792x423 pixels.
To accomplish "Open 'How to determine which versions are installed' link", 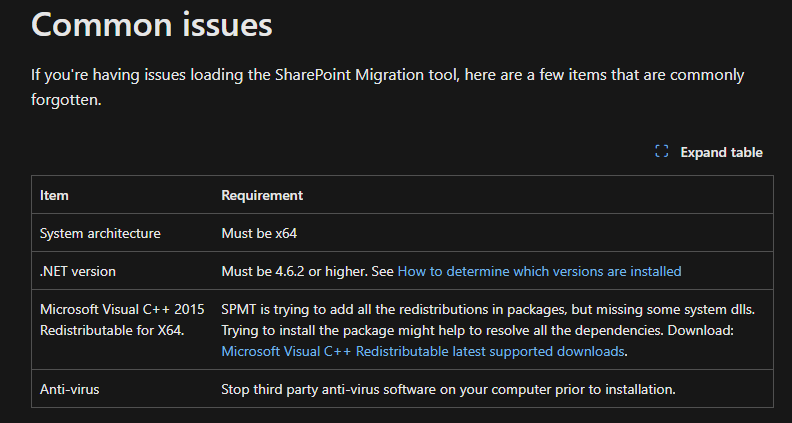I will coord(539,271).
